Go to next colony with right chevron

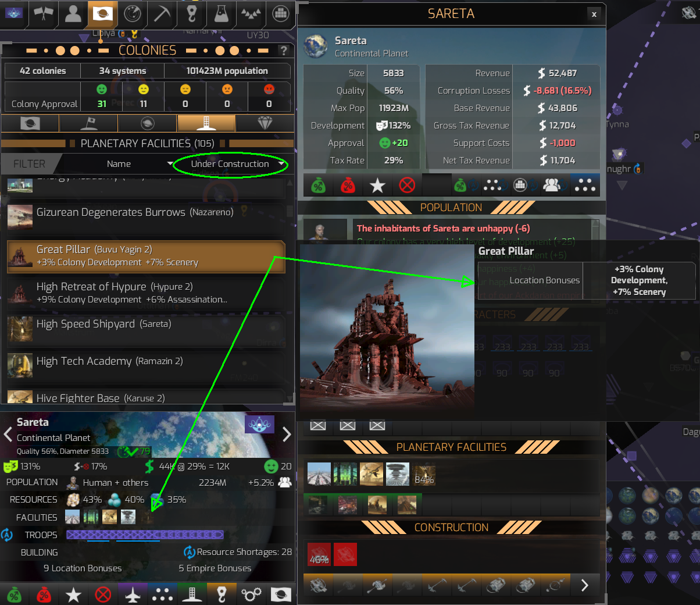tap(287, 434)
